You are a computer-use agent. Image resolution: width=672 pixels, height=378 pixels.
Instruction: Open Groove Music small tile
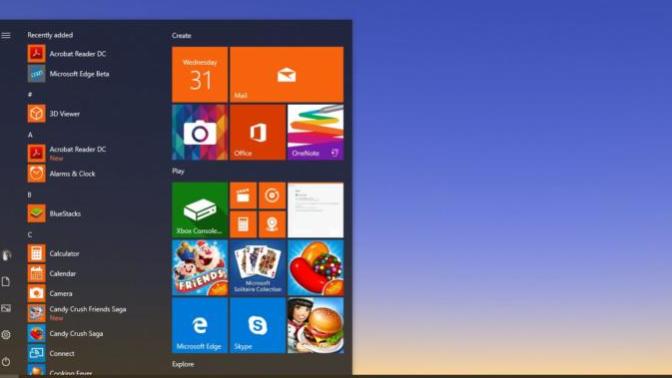[x=272, y=195]
